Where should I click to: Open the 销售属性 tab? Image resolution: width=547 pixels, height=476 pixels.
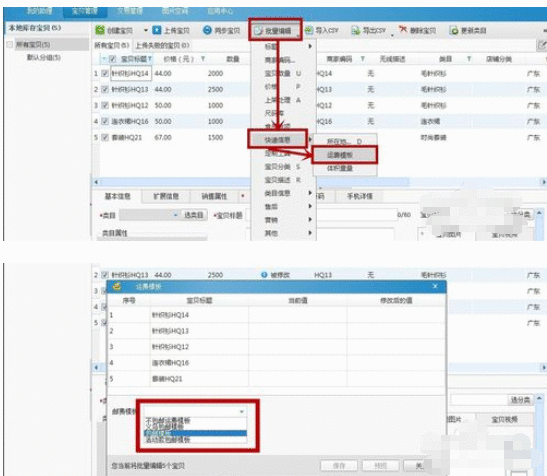[x=214, y=196]
